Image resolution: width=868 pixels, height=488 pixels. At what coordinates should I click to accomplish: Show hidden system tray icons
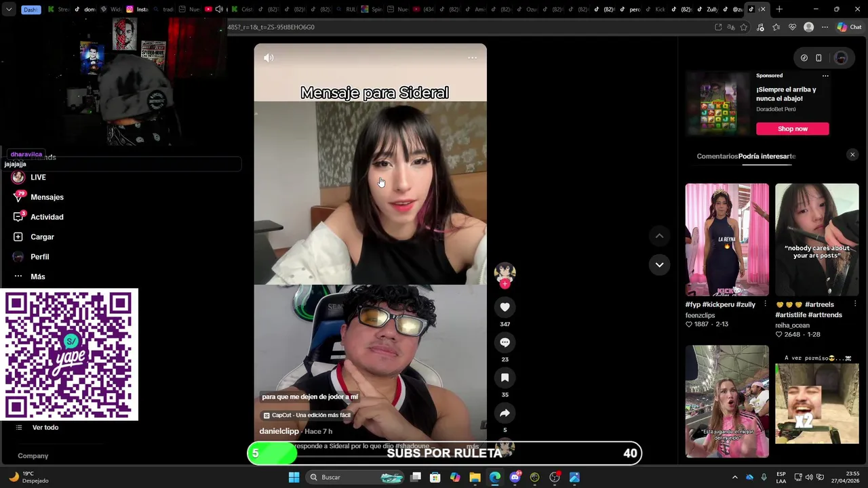(734, 477)
